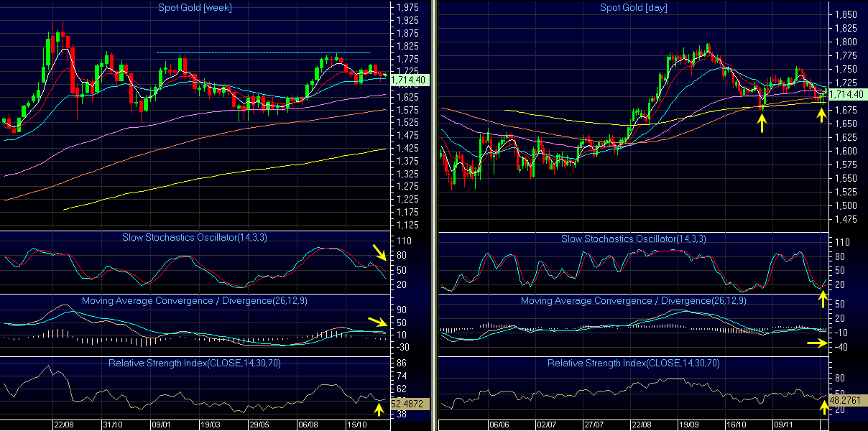
Task: Select the Spot Gold [day] chart title
Action: click(632, 7)
